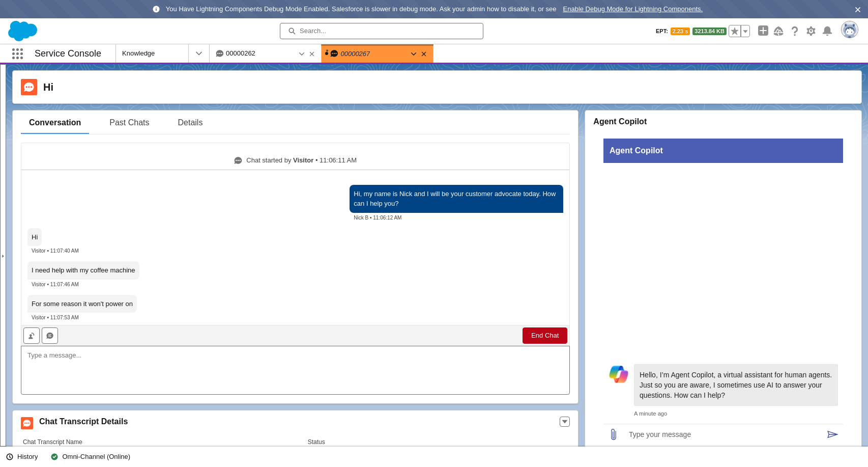The width and height of the screenshot is (868, 467).
Task: Open tab 00000267's dropdown menu
Action: [413, 53]
